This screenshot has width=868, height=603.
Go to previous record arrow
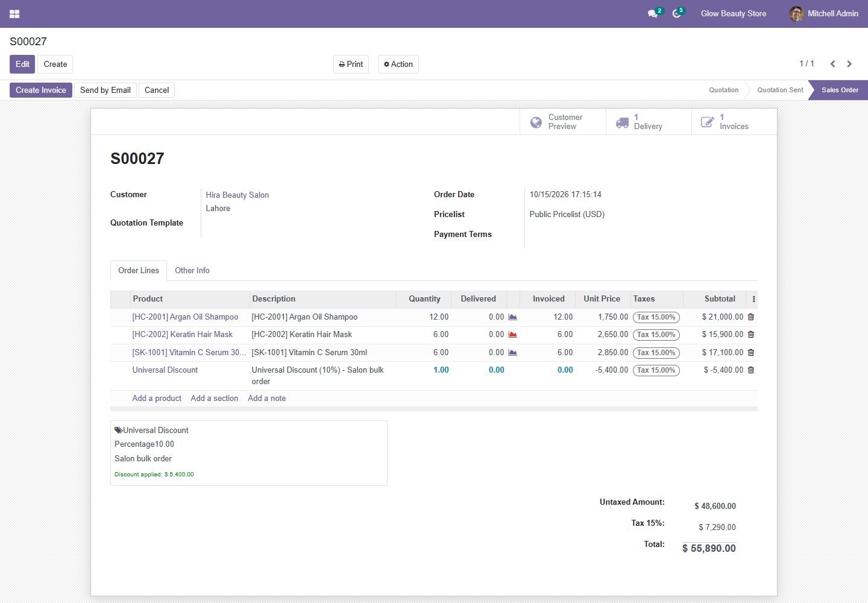[832, 64]
